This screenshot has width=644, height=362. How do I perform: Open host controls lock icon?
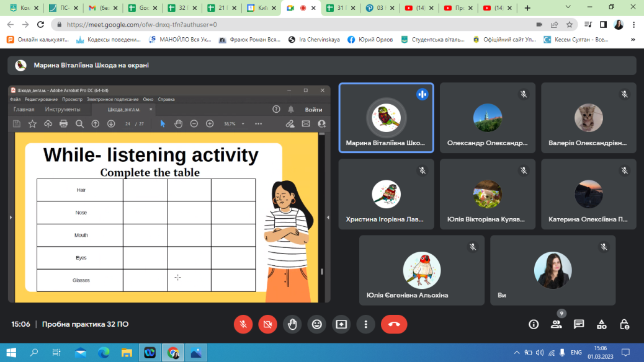tap(624, 324)
